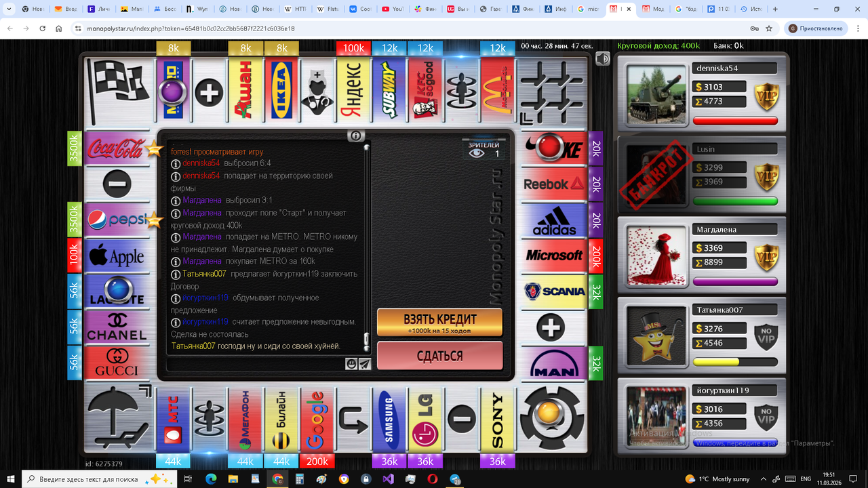Select the Microsoft property cell
This screenshot has width=868, height=488.
(x=554, y=256)
